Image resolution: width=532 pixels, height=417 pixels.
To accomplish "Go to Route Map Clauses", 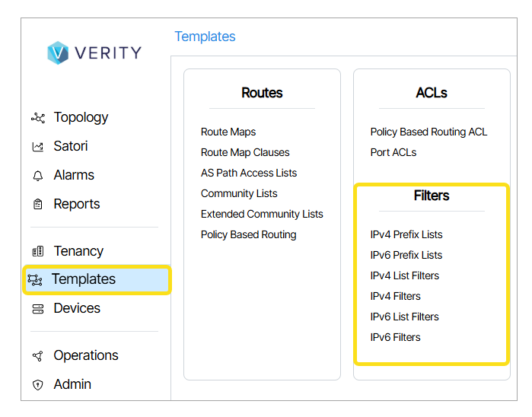I will (245, 153).
